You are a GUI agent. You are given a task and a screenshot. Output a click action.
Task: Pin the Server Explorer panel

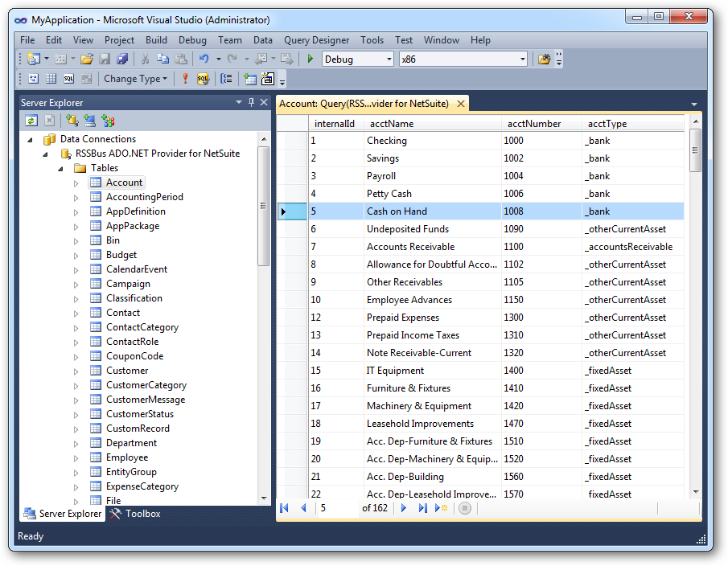[x=251, y=103]
